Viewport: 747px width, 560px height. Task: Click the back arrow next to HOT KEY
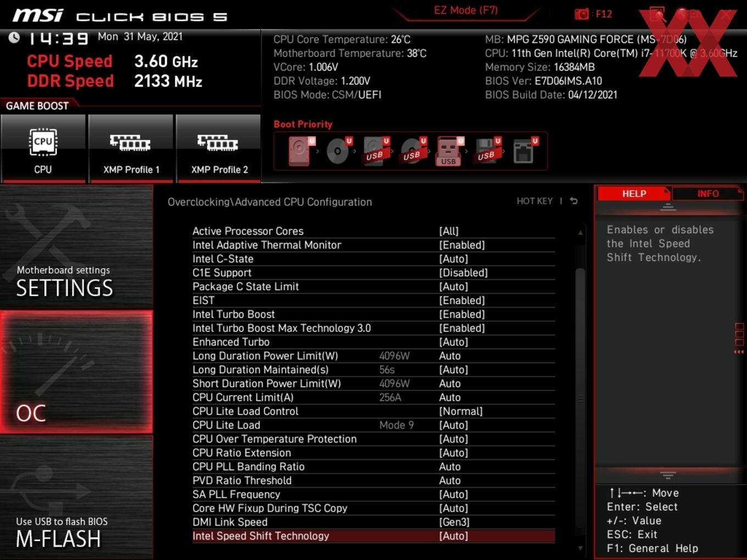[x=574, y=201]
